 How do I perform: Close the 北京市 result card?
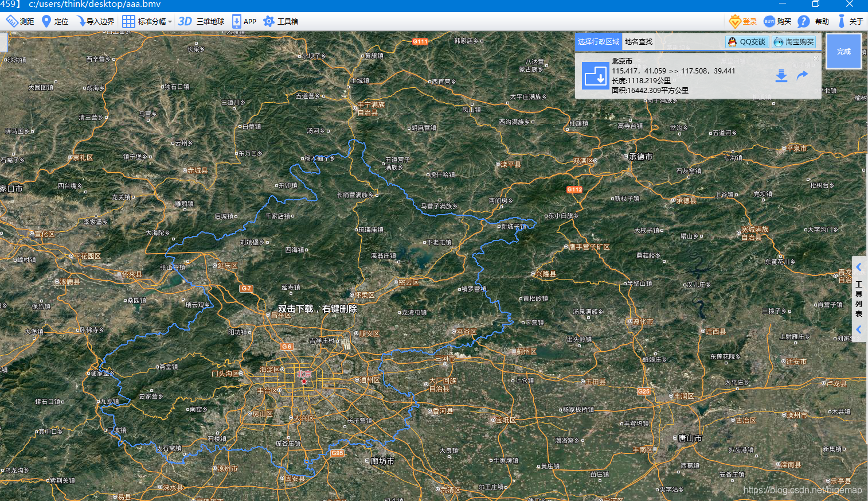point(816,58)
